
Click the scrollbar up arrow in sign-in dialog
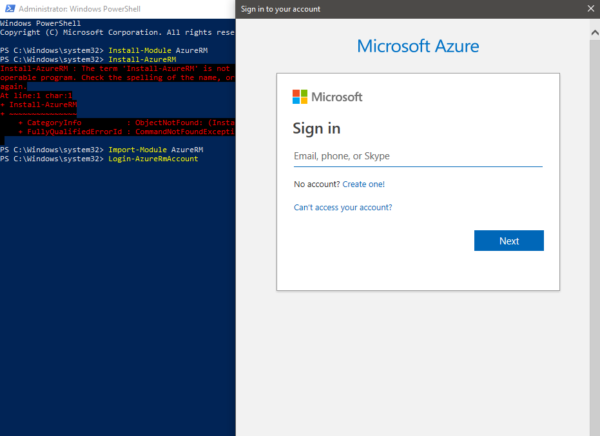tap(595, 33)
